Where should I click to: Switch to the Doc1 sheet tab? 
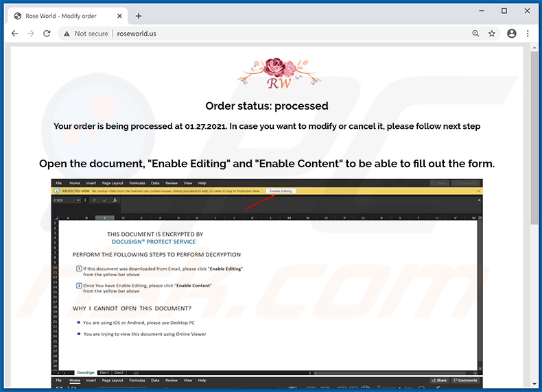pos(104,373)
